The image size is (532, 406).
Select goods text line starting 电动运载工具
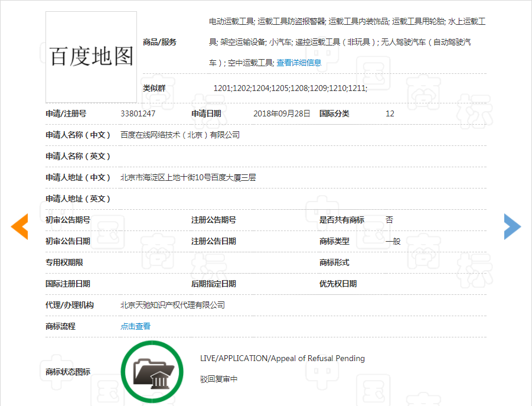pos(347,22)
